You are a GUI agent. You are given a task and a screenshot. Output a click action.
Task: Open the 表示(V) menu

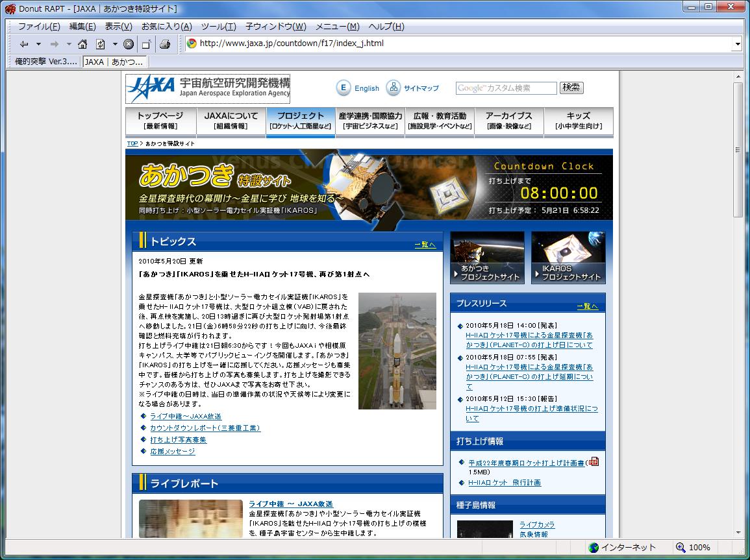coord(118,26)
